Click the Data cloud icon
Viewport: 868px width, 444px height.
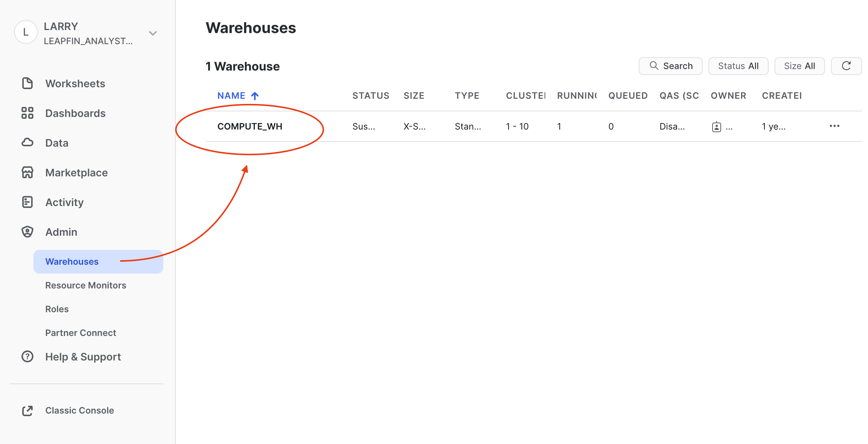pos(27,143)
